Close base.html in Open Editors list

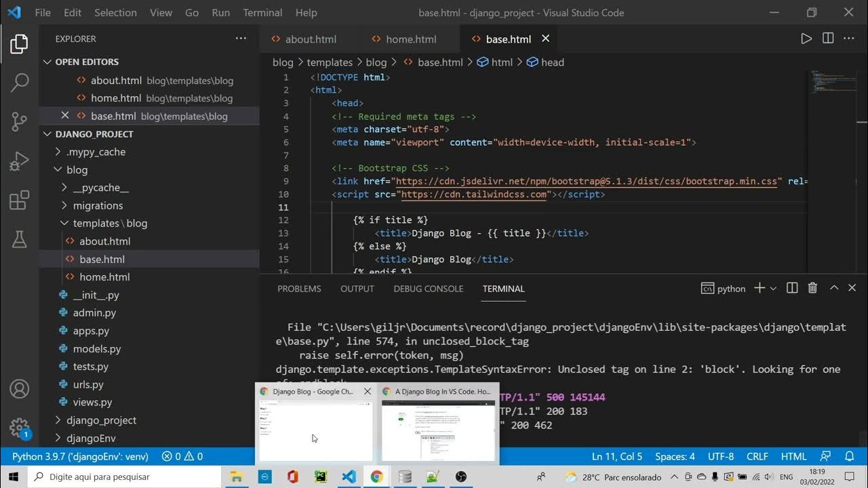tap(65, 116)
